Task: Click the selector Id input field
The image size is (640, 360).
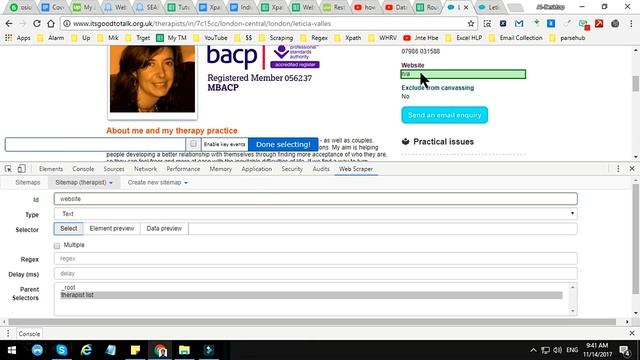Action: coord(316,199)
